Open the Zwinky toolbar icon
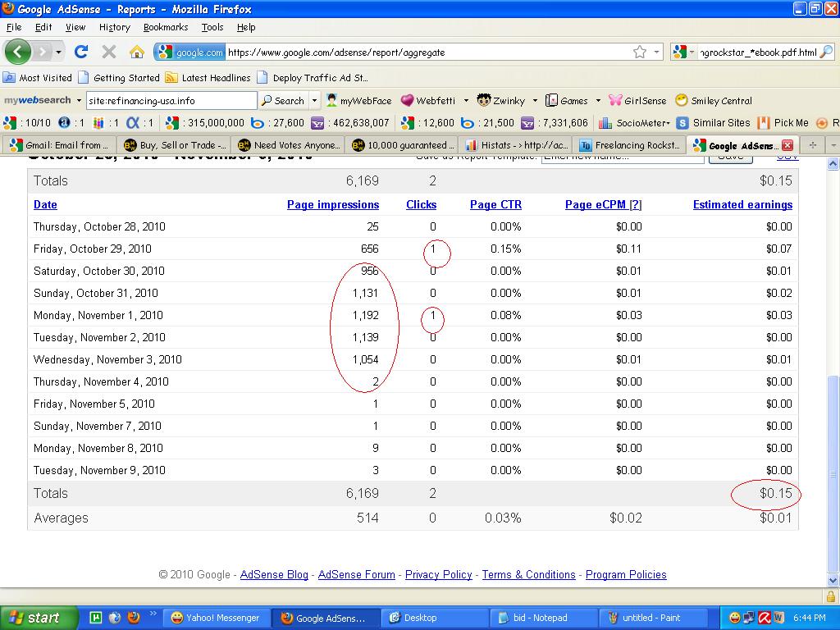The image size is (840, 630). pos(484,100)
